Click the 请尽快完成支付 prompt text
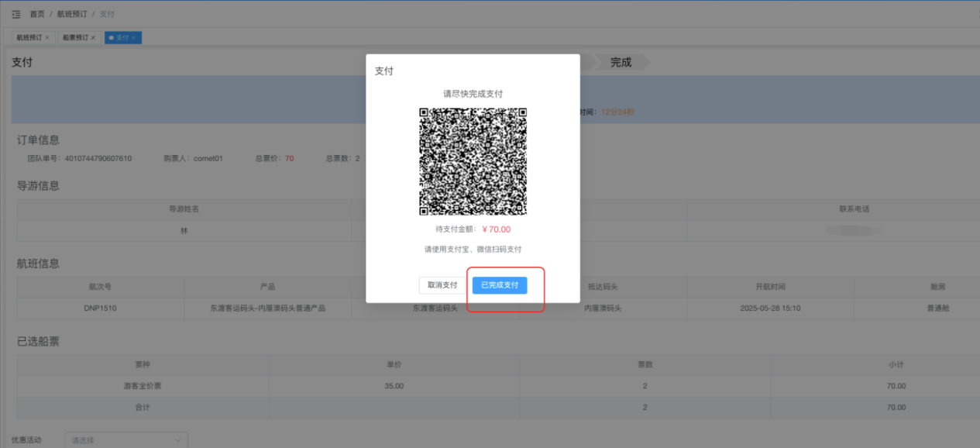980x448 pixels. (x=473, y=94)
